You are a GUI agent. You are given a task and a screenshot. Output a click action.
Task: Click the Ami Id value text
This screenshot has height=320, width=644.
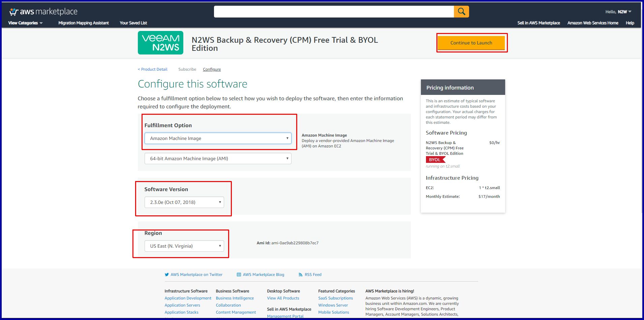(295, 243)
